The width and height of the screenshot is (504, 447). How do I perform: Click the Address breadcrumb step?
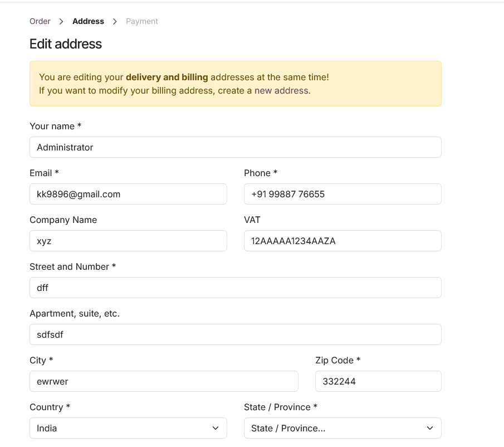coord(88,21)
